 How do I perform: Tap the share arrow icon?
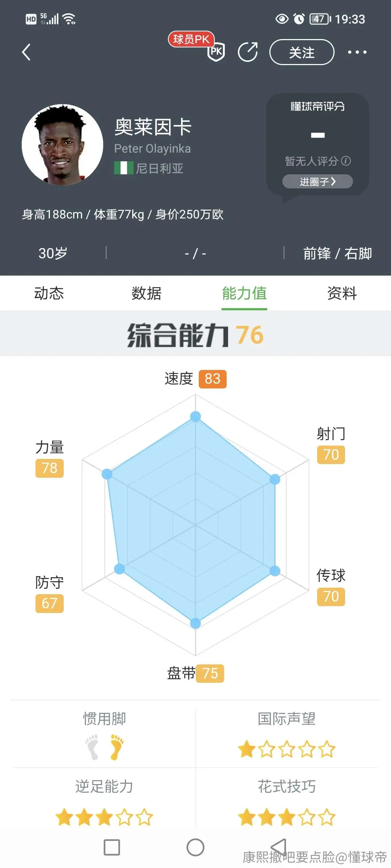[248, 52]
